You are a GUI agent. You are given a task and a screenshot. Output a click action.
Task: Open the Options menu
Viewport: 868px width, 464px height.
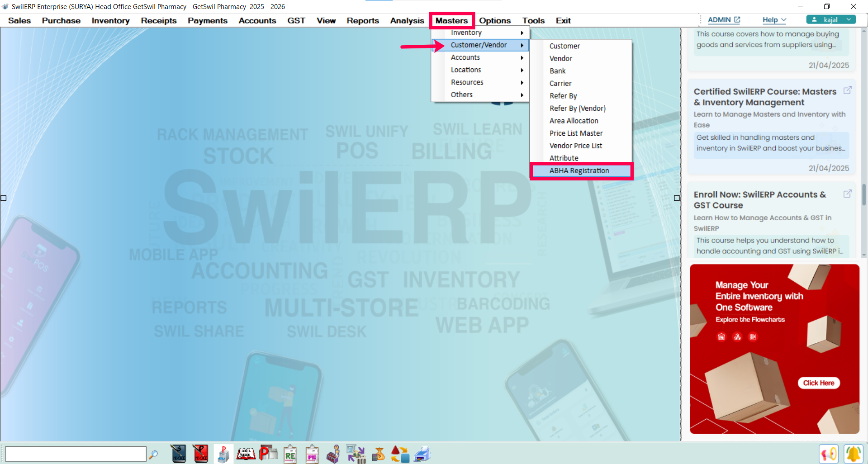coord(495,20)
